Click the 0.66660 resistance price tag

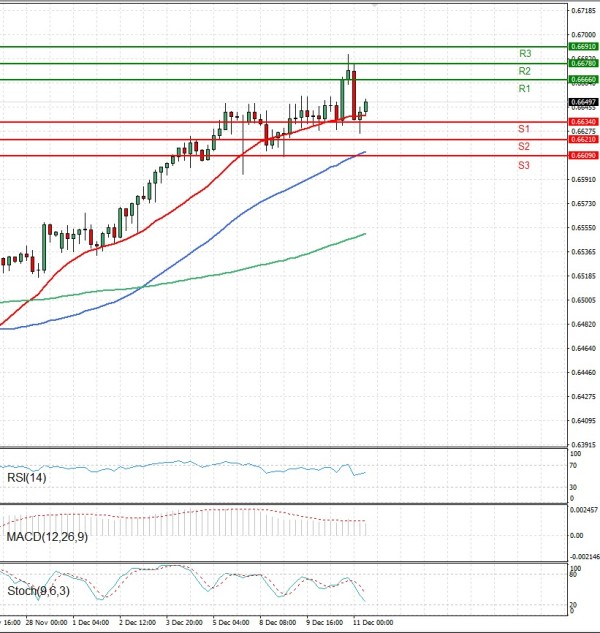[583, 79]
